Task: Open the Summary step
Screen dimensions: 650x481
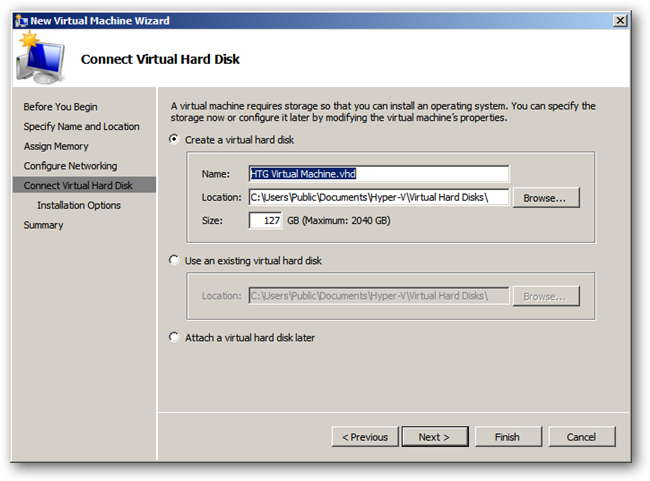Action: 44,225
